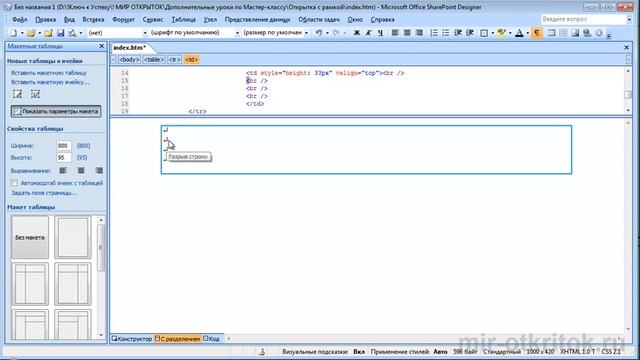The image size is (640, 360).
Task: Expand the New Document dropdown arrow
Action: coord(22,33)
